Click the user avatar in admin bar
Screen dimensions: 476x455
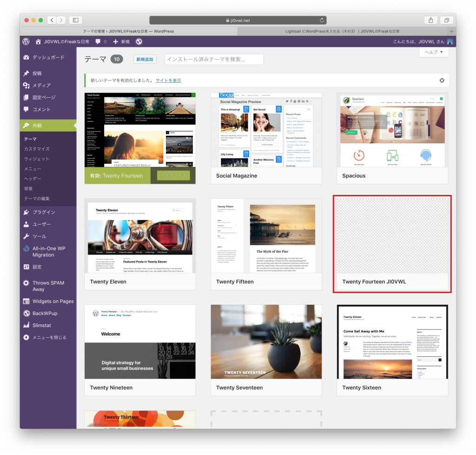tap(450, 41)
